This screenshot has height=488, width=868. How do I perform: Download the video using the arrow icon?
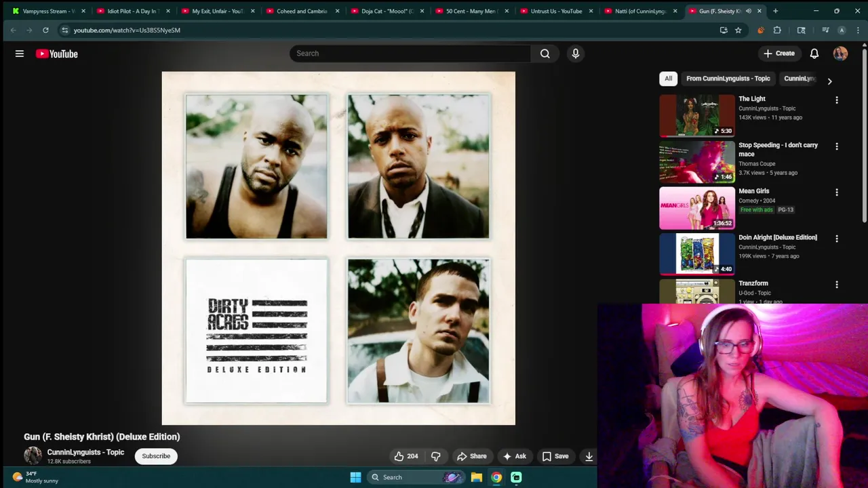click(589, 456)
